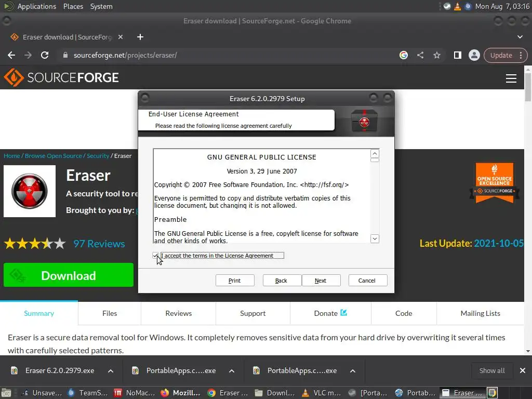This screenshot has width=532, height=399.
Task: Click license text scroll up arrow
Action: tap(375, 154)
